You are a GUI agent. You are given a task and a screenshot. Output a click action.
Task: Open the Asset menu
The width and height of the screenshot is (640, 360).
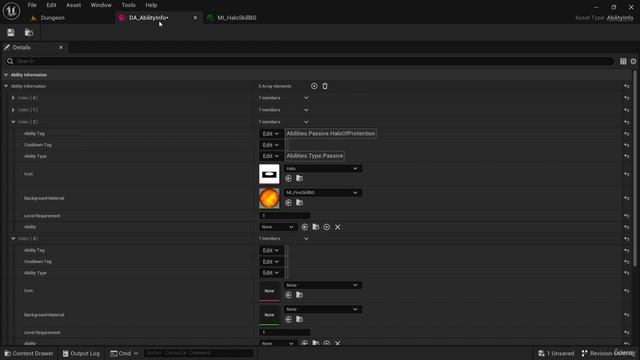(x=73, y=5)
